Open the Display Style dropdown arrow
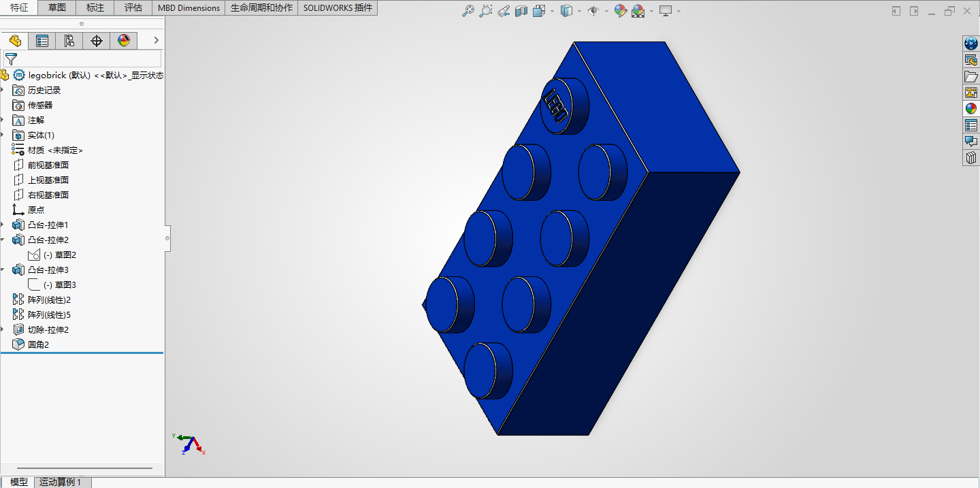Screen dimensions: 980x488 pyautogui.click(x=579, y=11)
